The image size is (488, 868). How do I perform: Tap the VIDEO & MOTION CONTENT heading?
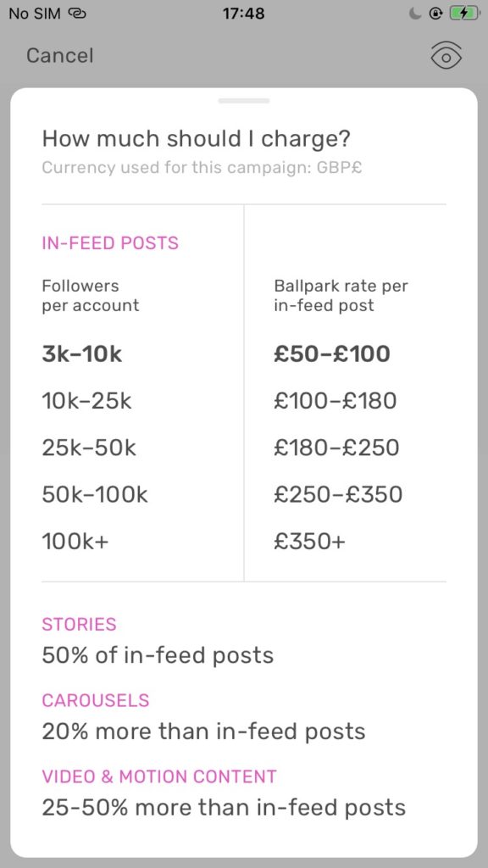[x=159, y=776]
